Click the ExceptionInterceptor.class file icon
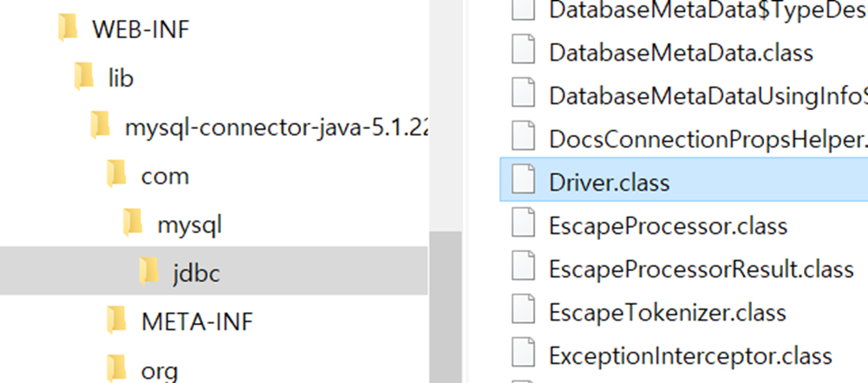The width and height of the screenshot is (868, 383). click(x=523, y=353)
